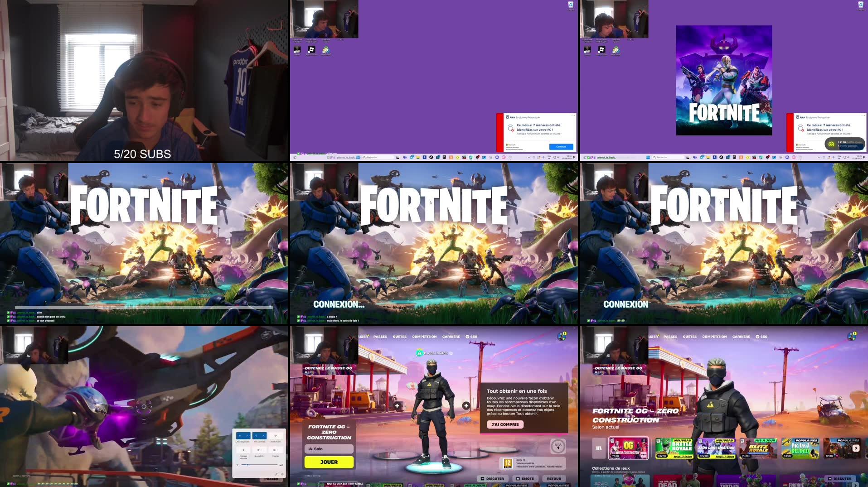Screen dimensions: 868x487
Task: Enable Airplane mode tile in quick settings
Action: coord(276,436)
